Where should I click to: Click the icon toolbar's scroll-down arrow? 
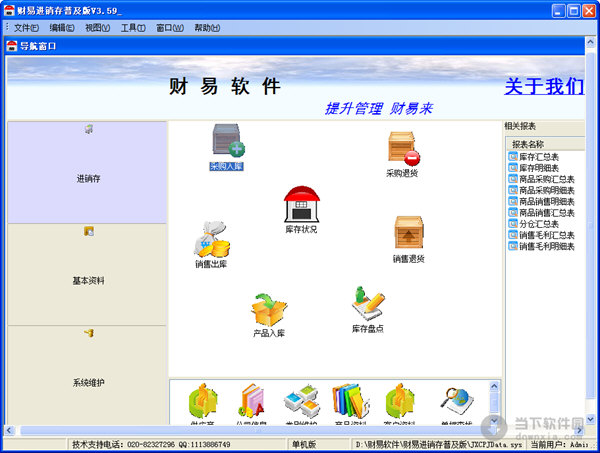494,420
